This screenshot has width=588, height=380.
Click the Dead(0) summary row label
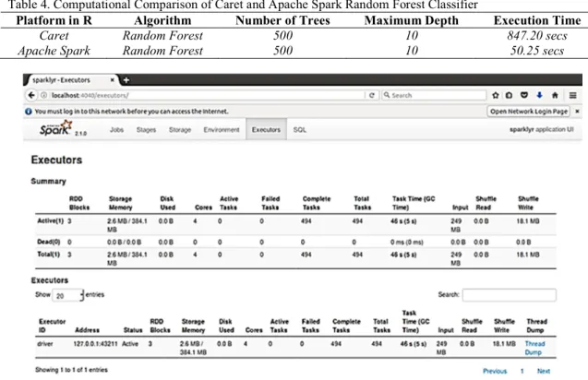48,242
